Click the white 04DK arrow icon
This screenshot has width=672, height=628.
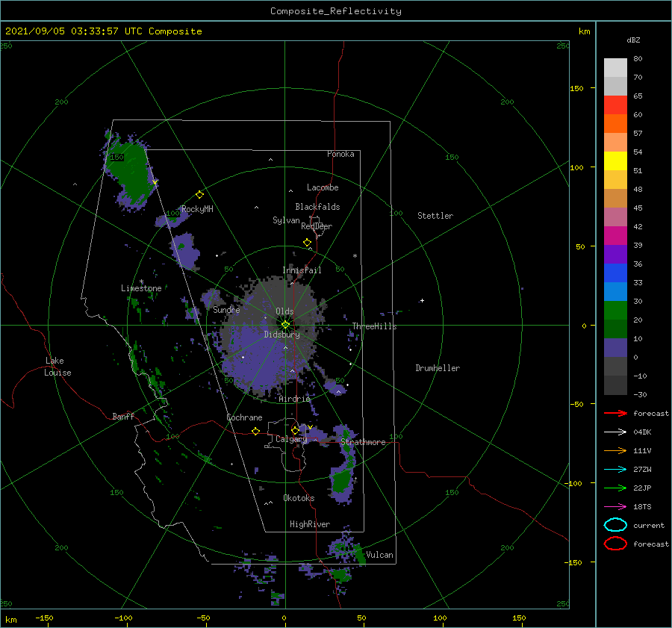pos(615,432)
